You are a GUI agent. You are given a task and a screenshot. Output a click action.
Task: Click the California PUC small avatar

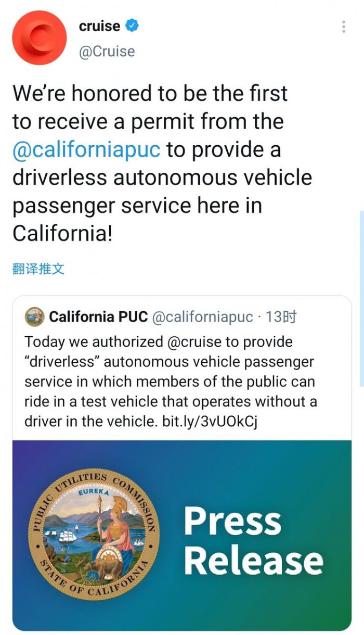point(34,316)
